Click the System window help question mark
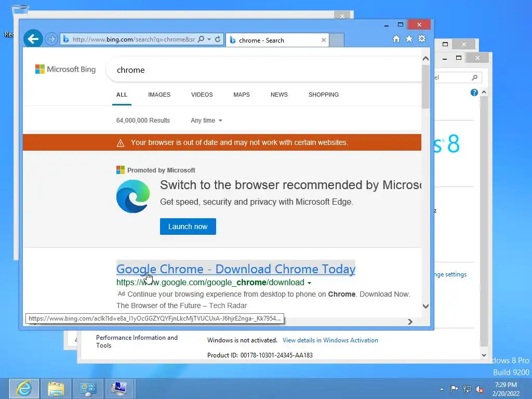532x399 pixels. tap(474, 92)
